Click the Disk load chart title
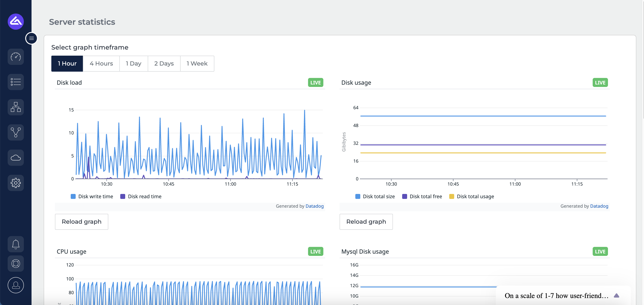The image size is (644, 305). [69, 82]
